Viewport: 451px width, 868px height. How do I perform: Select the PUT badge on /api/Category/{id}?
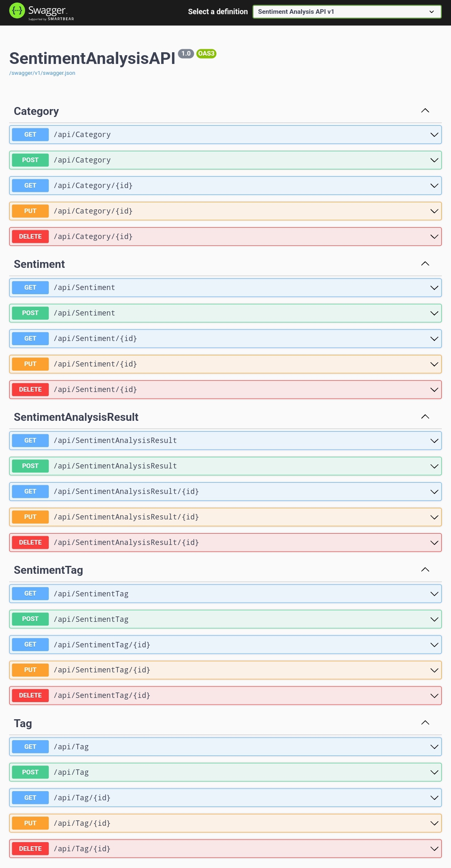coord(30,211)
